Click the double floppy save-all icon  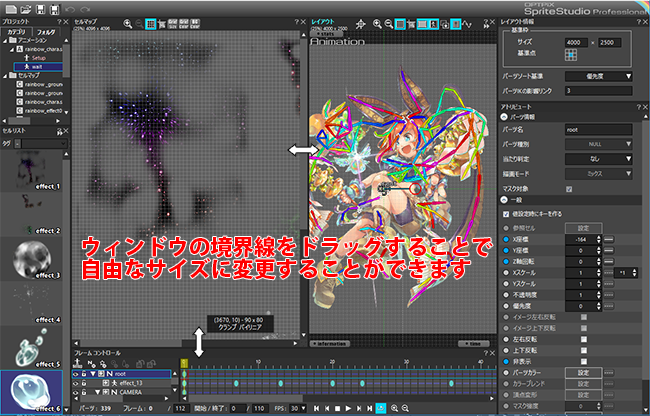[x=54, y=9]
